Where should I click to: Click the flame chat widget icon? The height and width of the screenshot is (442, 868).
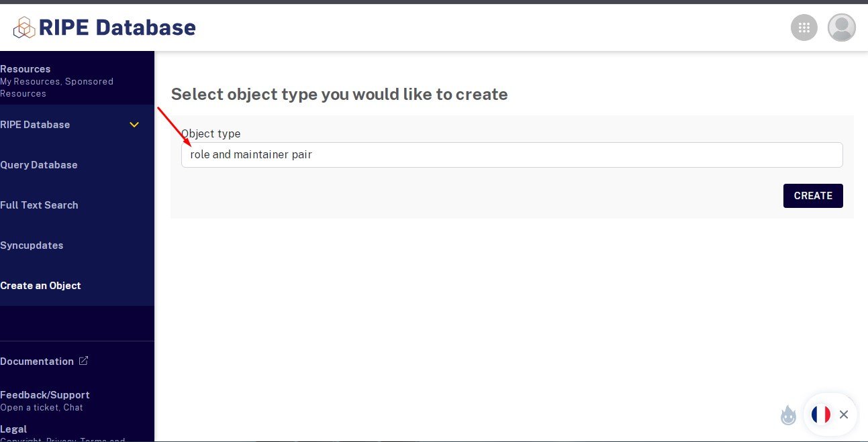coord(788,415)
